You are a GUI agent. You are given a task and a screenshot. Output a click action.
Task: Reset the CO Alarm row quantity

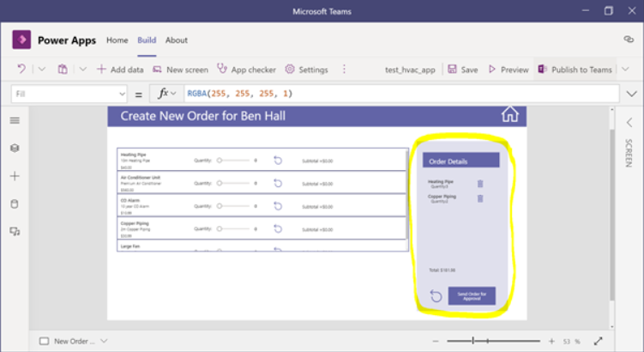tap(278, 206)
